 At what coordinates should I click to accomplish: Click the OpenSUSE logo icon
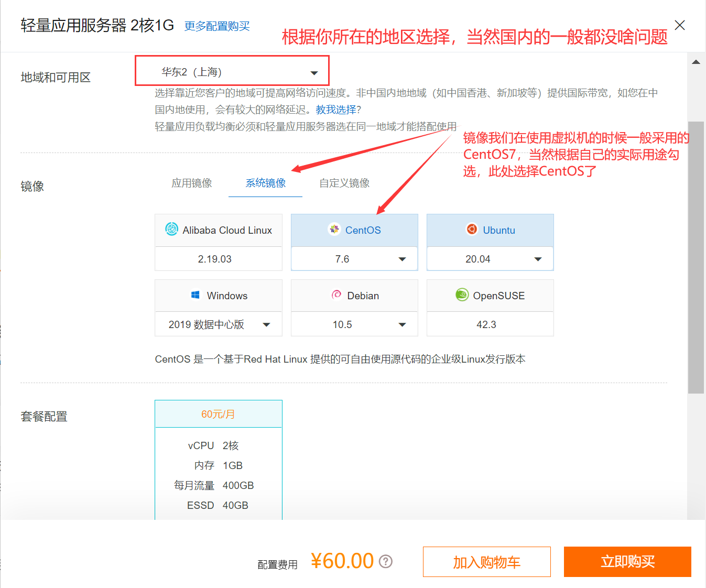(462, 295)
